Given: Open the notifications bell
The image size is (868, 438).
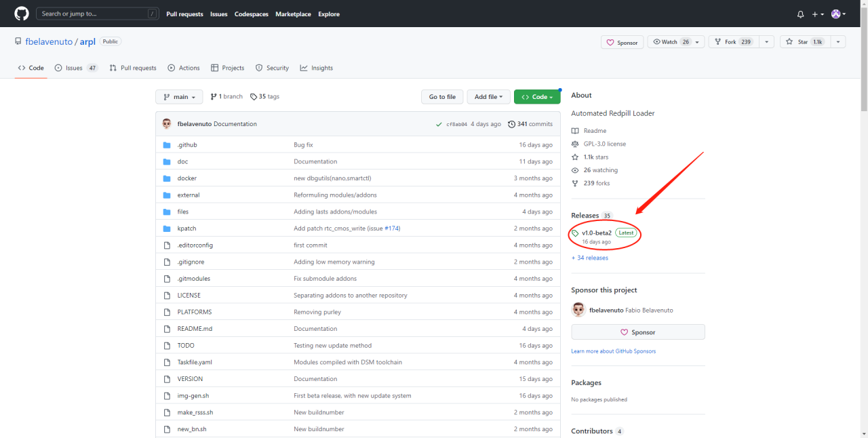Looking at the screenshot, I should click(800, 14).
